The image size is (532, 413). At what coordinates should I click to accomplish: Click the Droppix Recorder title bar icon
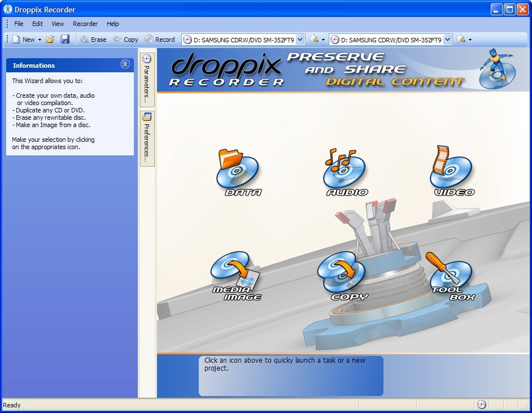[x=7, y=9]
